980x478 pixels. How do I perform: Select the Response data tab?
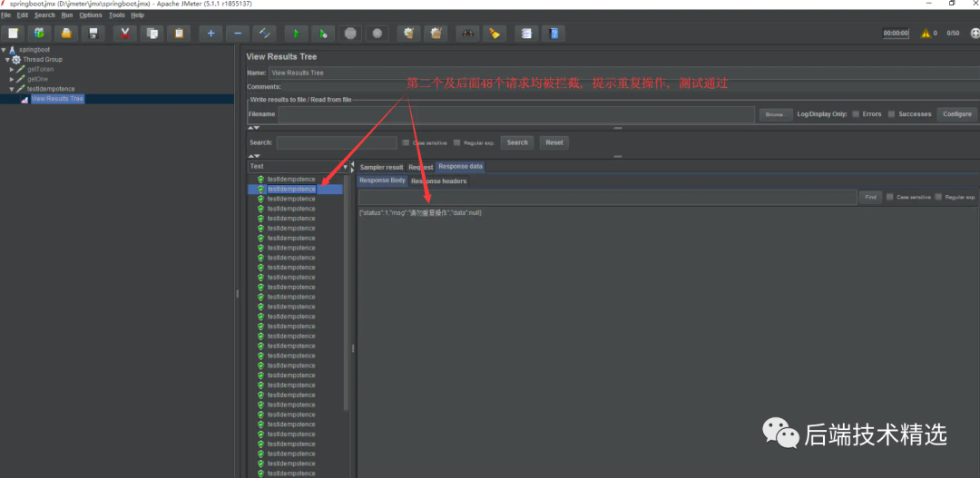point(461,166)
